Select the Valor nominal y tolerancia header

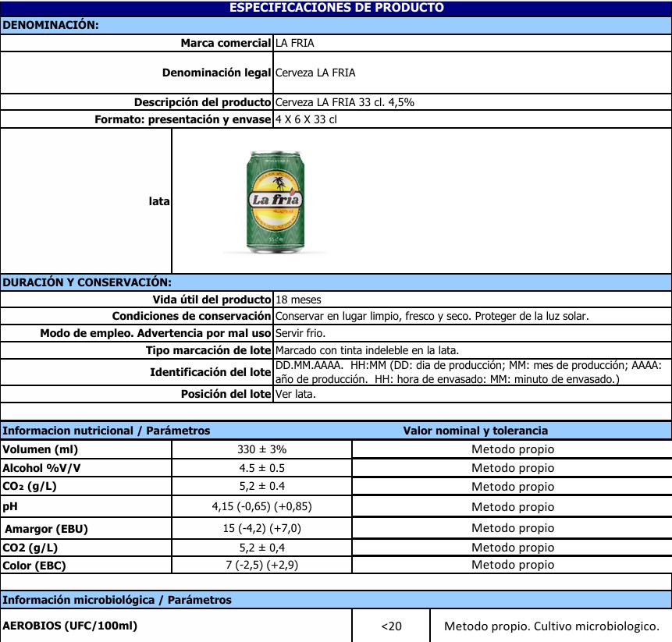tap(475, 431)
